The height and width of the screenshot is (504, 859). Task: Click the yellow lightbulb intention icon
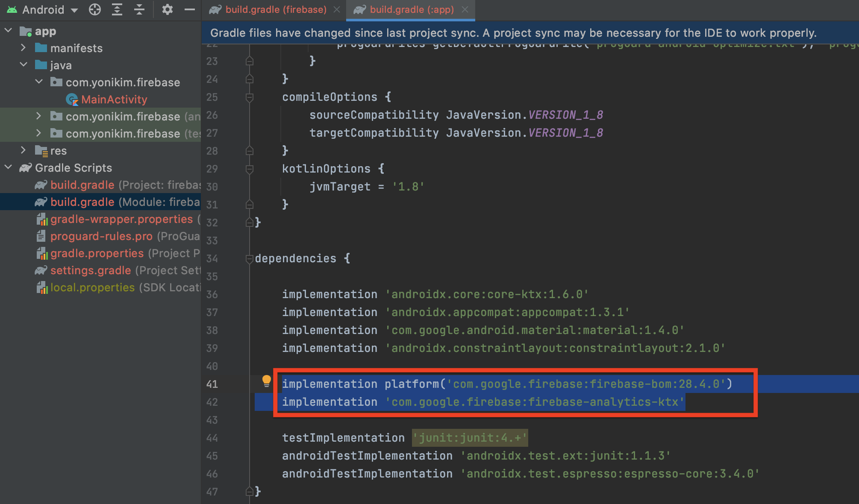pos(266,381)
